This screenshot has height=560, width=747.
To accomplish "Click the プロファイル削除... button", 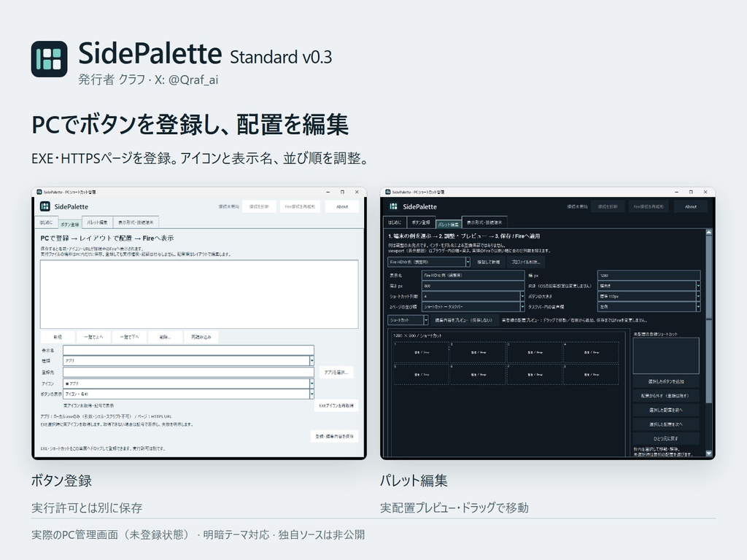I will pos(525,262).
